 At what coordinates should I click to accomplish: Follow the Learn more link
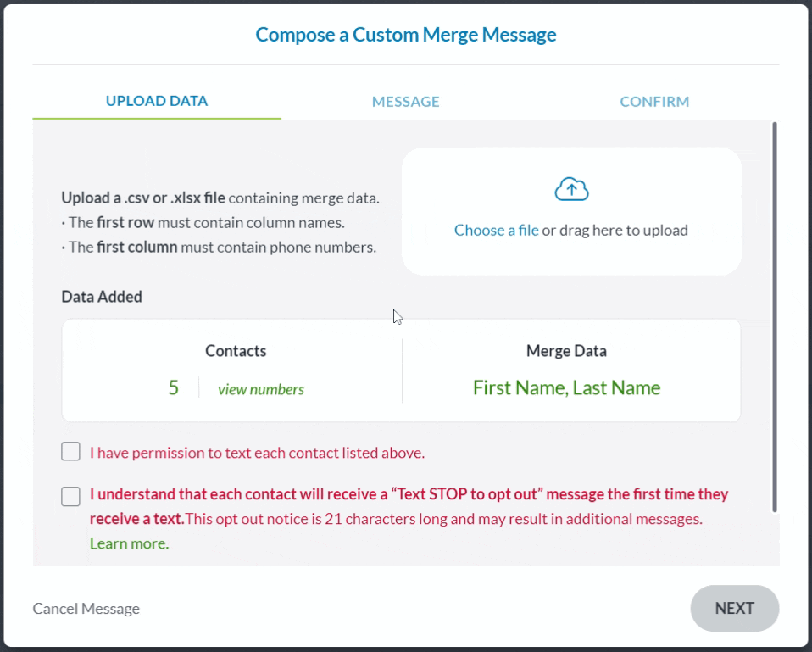(129, 543)
